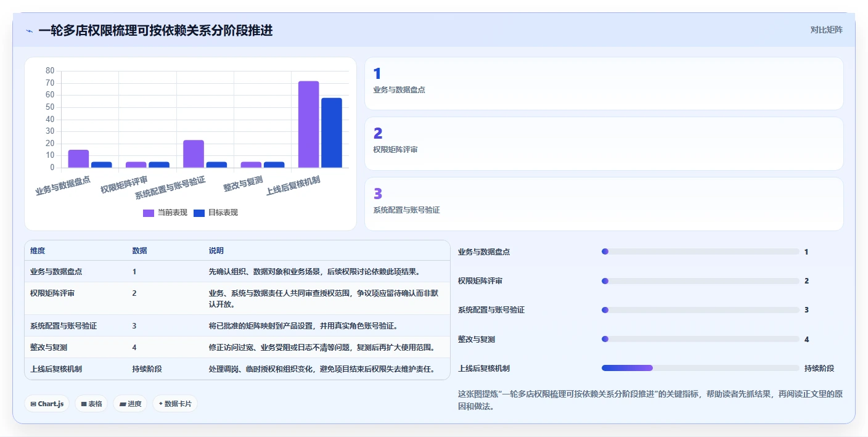Toggle the 当前表现 legend swatch

[x=149, y=213]
